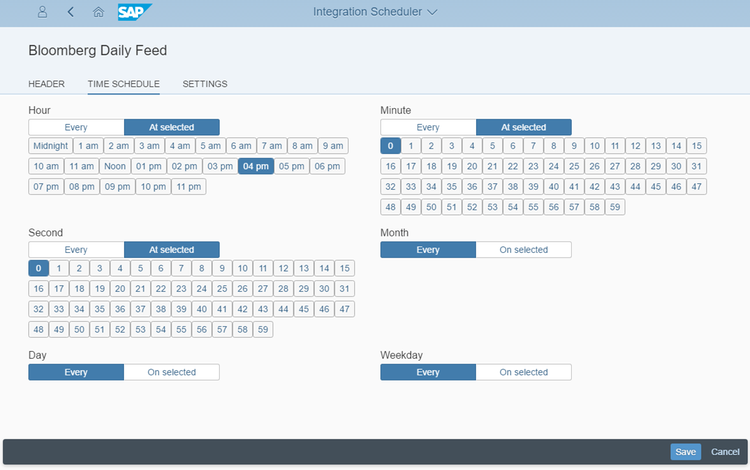The image size is (750, 470).
Task: Set Minute to Every
Action: (428, 127)
